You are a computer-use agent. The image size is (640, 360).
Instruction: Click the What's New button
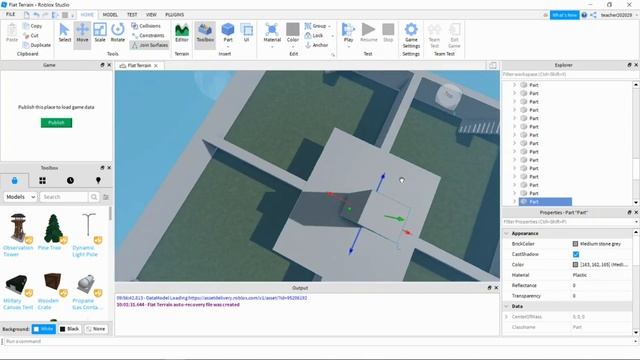(564, 15)
